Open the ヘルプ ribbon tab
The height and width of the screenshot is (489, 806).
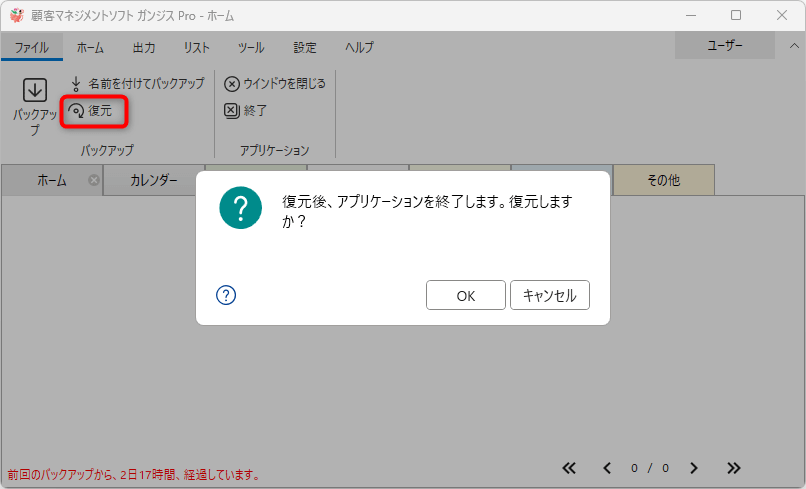click(x=359, y=47)
